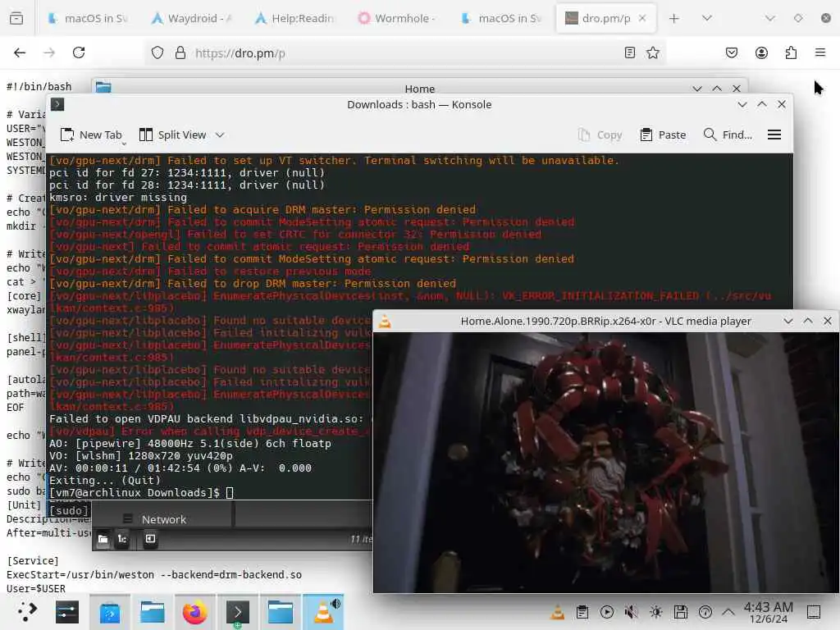Minimize the VLC media player window
840x630 pixels.
pyautogui.click(x=788, y=321)
